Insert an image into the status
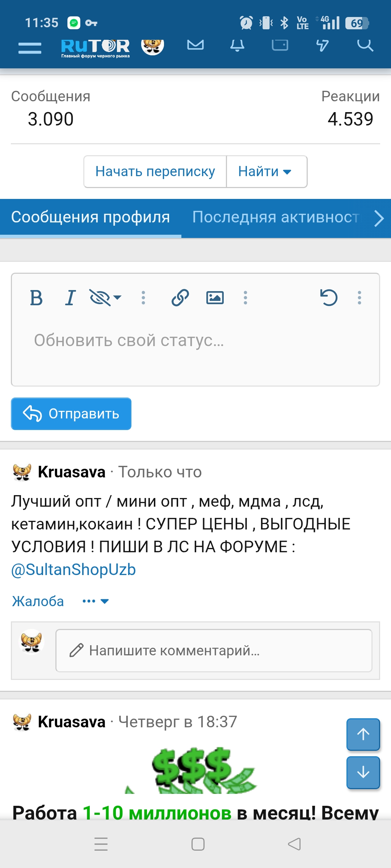 [216, 297]
